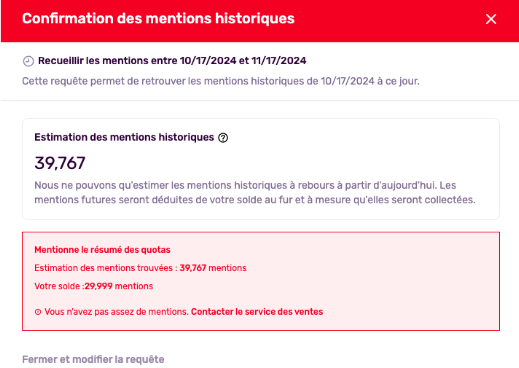
Task: Click the end date 11/17/2024 in heading
Action: point(279,61)
